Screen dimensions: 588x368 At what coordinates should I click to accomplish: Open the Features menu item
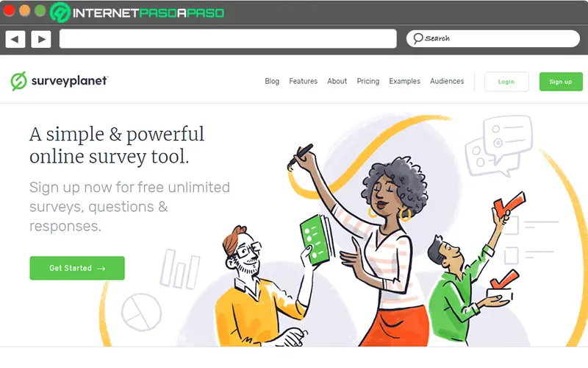[x=303, y=81]
